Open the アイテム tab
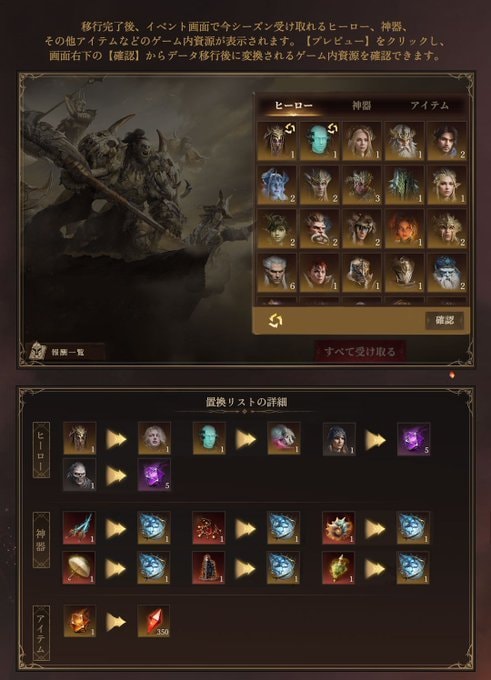The image size is (491, 680). pyautogui.click(x=429, y=105)
